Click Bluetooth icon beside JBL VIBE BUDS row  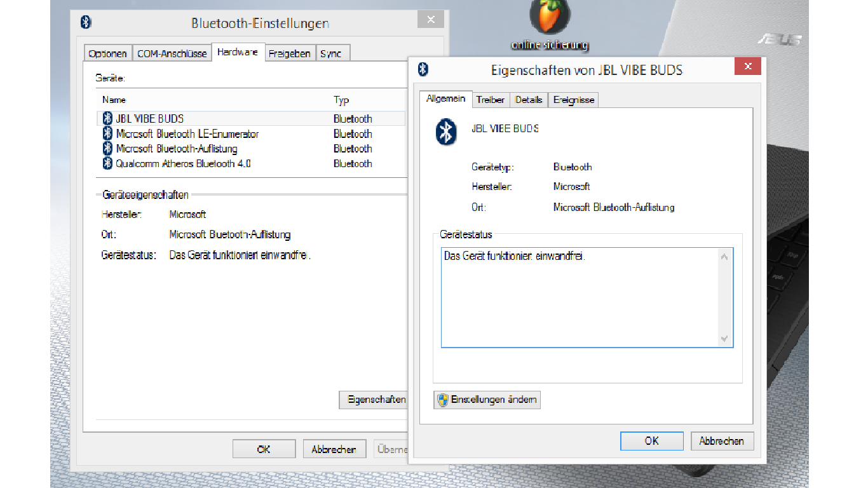click(107, 118)
